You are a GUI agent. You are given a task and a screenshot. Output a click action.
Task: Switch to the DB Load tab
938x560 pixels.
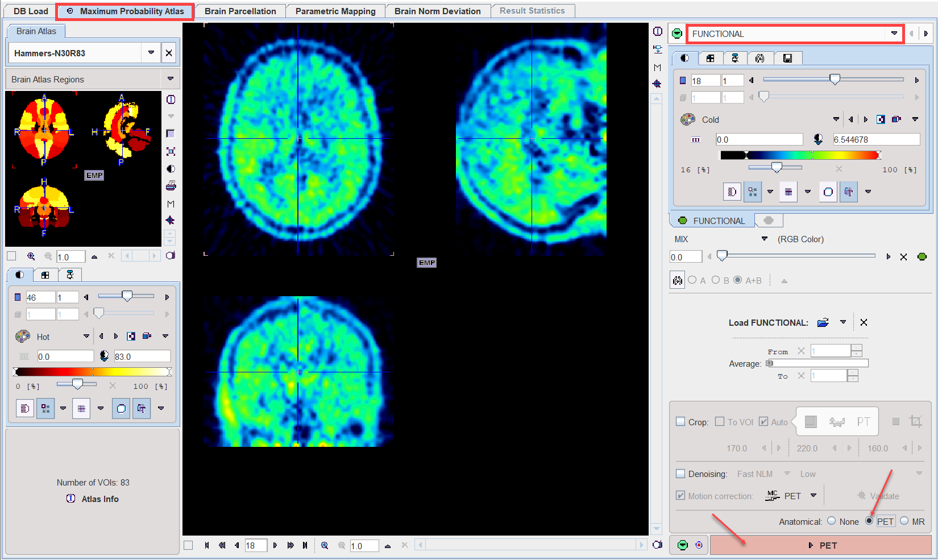point(31,11)
